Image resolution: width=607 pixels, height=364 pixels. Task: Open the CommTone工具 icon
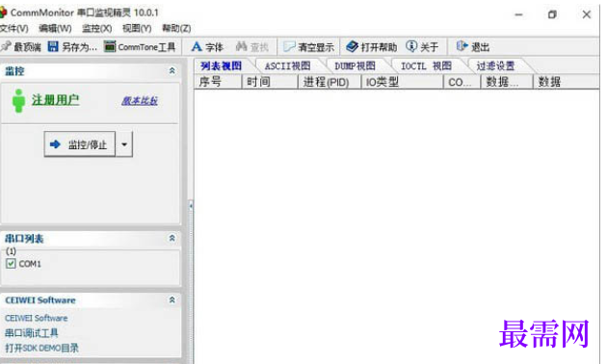coord(110,46)
